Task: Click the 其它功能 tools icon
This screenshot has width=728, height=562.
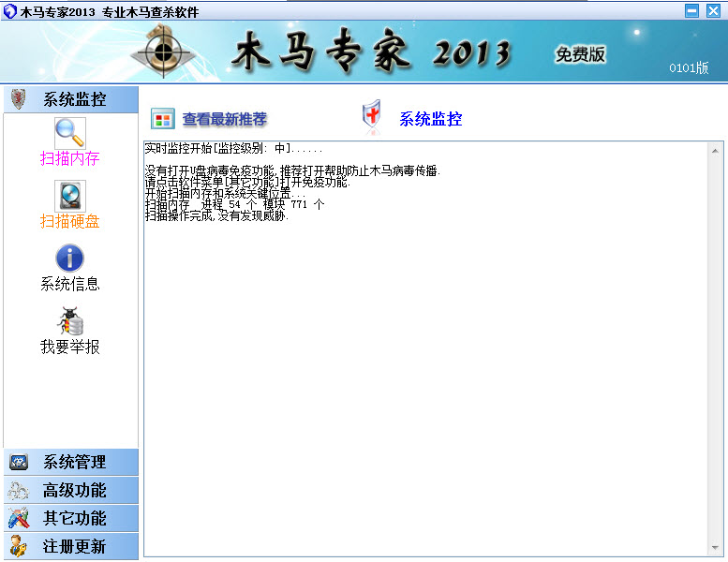Action: (x=19, y=518)
